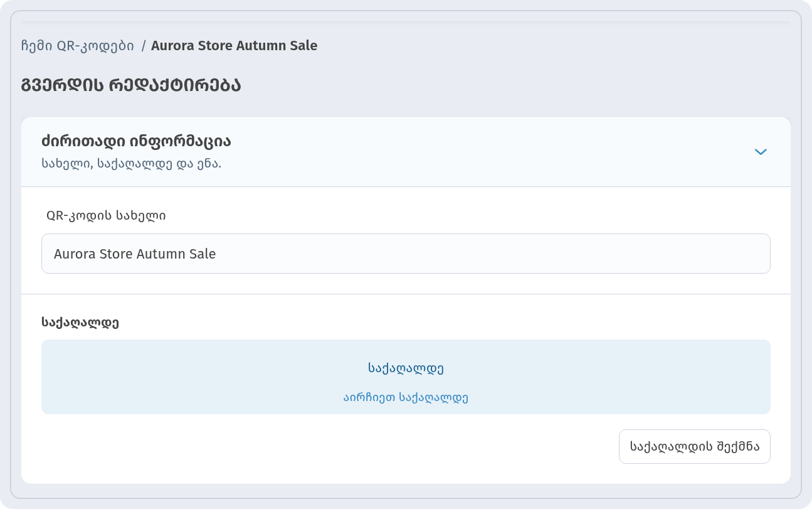Click the slash separator in the breadcrumb
This screenshot has width=812, height=509.
144,46
